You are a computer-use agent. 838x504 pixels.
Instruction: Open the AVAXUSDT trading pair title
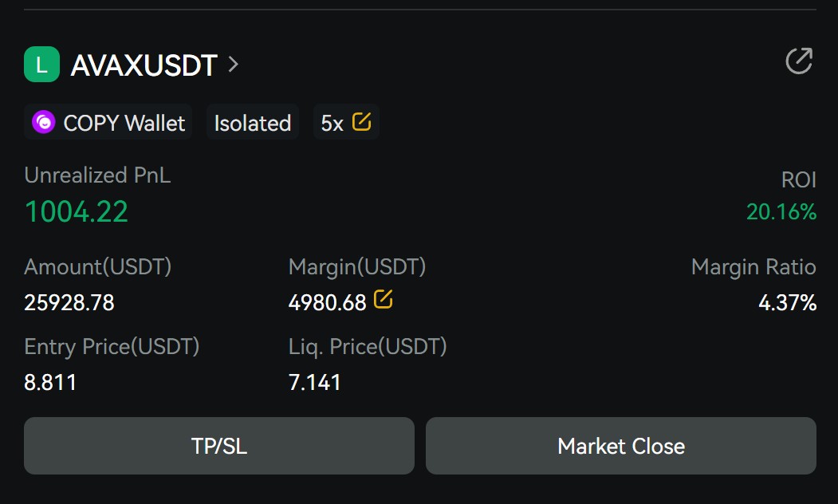click(x=144, y=65)
